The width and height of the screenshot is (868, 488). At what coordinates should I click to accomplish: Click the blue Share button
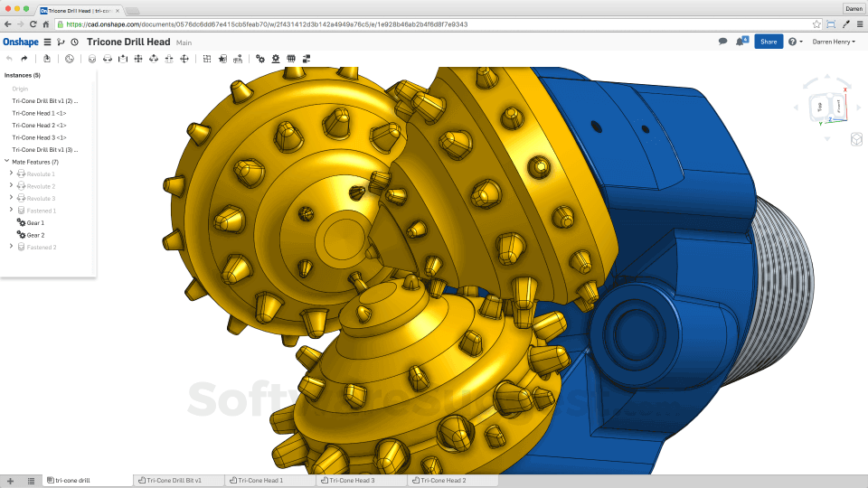pos(769,42)
